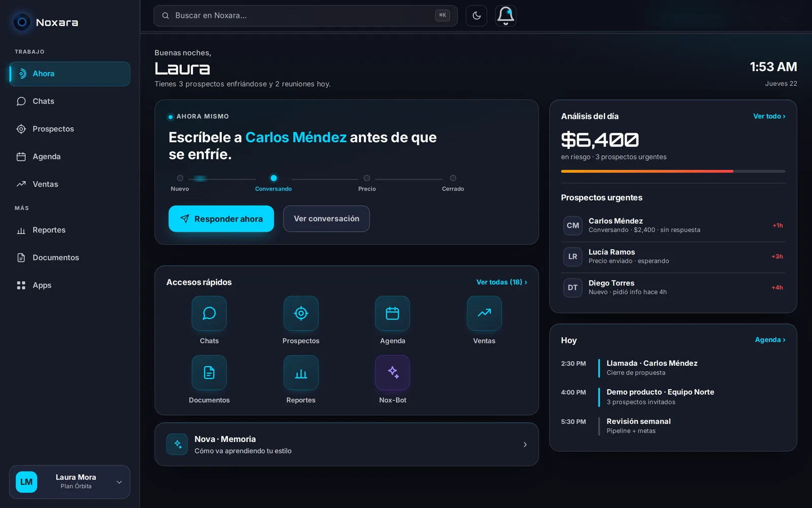Viewport: 812px width, 508px height.
Task: Click the Buscar en Noxara search field
Action: tap(306, 16)
